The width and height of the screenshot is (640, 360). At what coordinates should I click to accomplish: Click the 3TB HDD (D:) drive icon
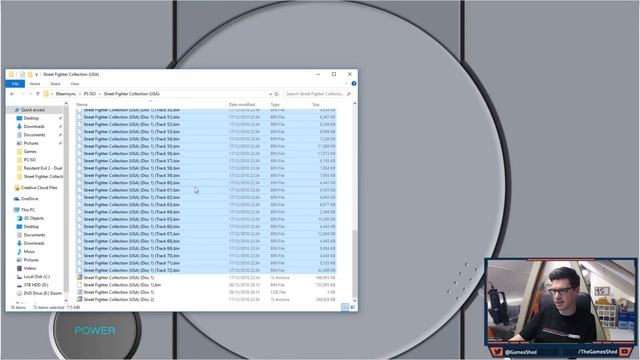click(19, 285)
